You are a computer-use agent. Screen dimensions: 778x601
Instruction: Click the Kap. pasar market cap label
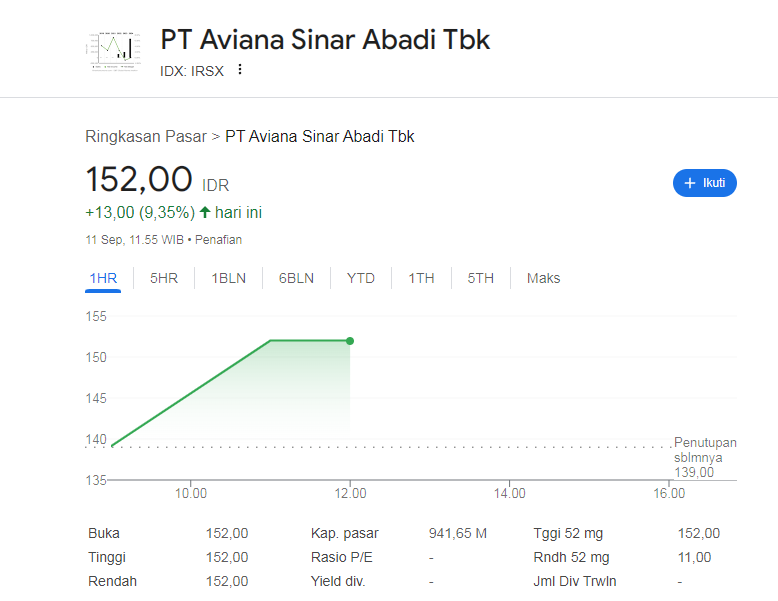click(345, 533)
